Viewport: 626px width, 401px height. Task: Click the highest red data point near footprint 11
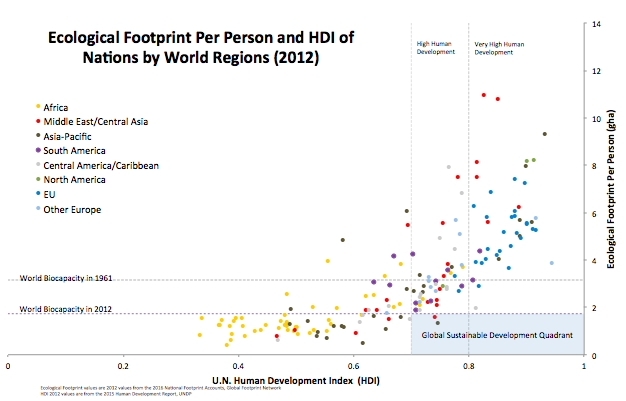[x=483, y=95]
